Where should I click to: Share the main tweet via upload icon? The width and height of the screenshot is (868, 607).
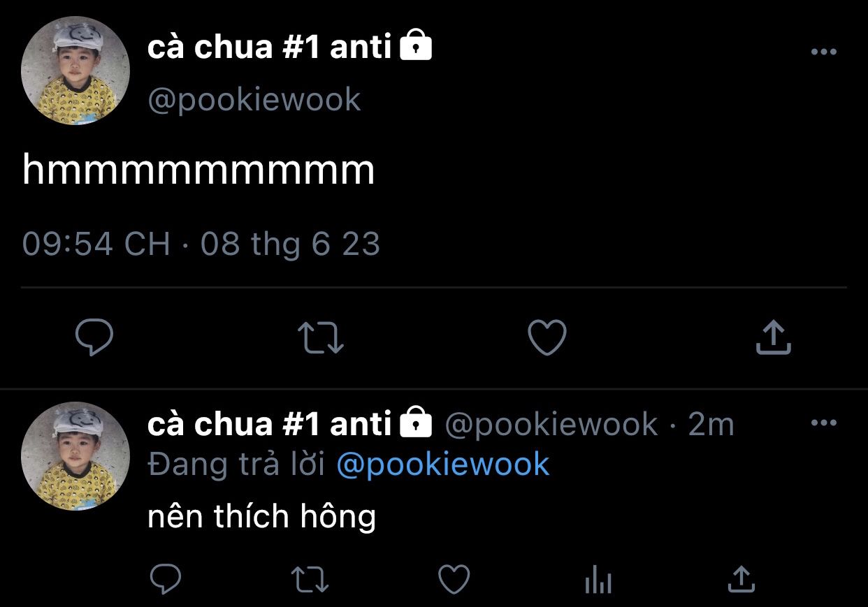774,337
